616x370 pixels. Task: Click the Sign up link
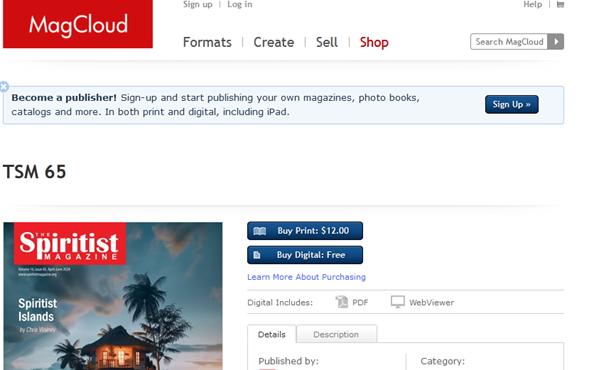click(x=198, y=4)
